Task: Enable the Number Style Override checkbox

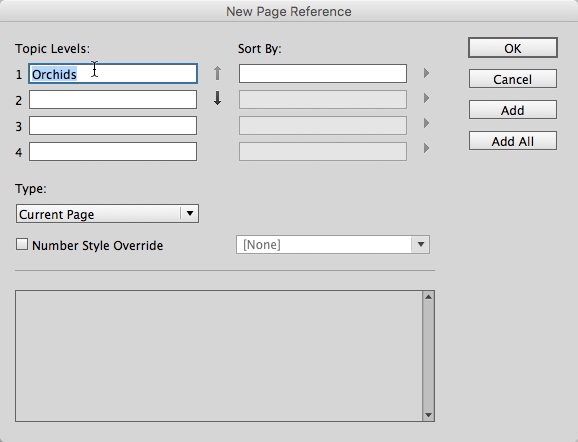Action: click(22, 244)
